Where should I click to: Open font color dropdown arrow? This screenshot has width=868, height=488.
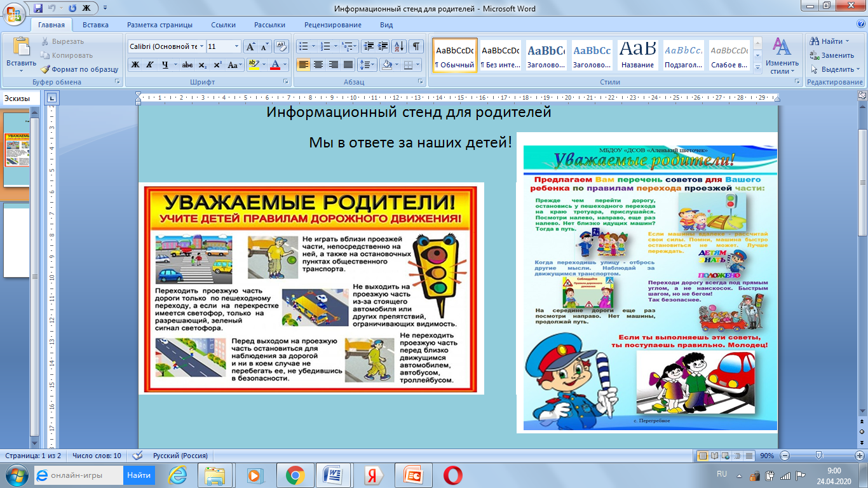(x=285, y=65)
